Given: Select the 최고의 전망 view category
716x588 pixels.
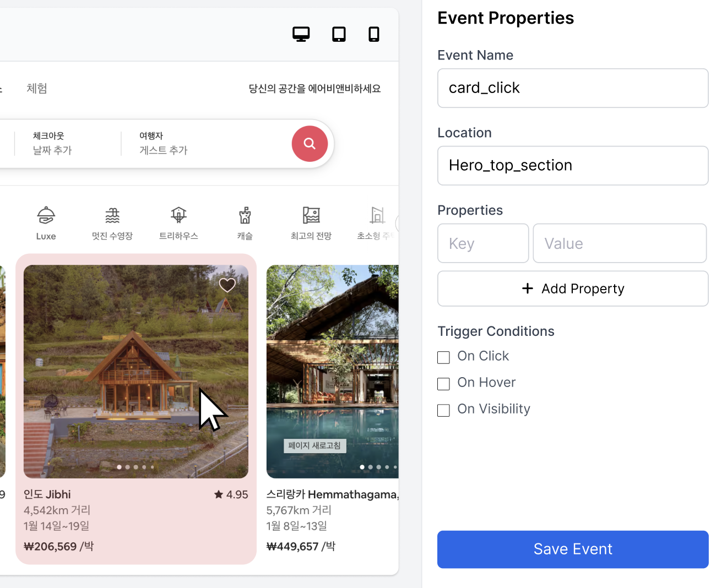Looking at the screenshot, I should [x=311, y=223].
